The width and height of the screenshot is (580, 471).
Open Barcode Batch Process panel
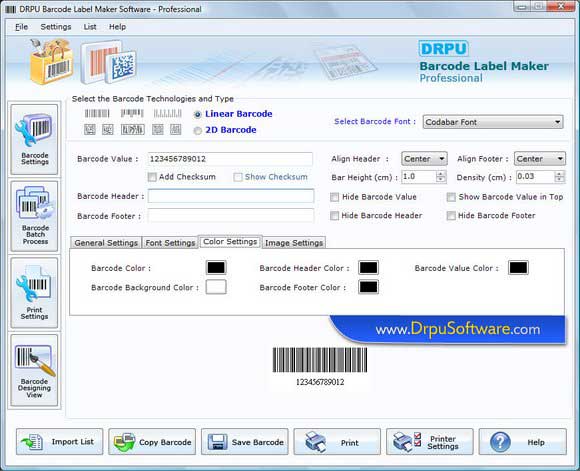(x=34, y=216)
